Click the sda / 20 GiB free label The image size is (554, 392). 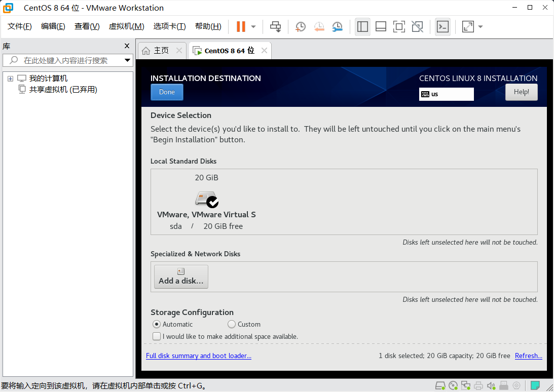tap(206, 226)
